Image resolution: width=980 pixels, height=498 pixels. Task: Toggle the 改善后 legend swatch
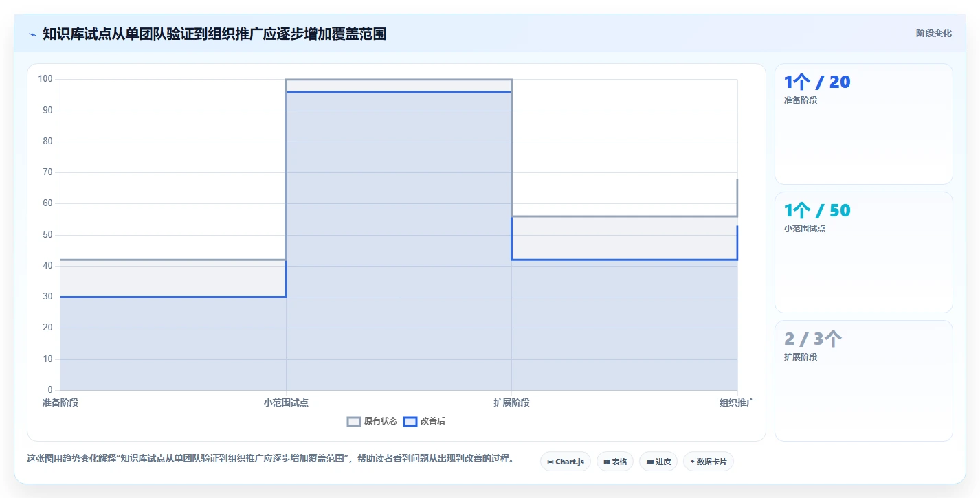(x=410, y=421)
